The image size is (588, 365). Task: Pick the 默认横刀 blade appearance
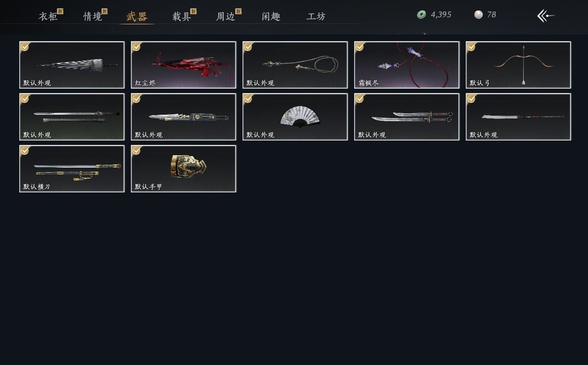tap(72, 168)
